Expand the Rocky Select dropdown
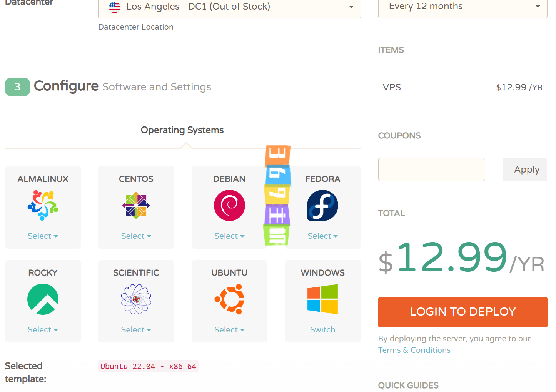 pyautogui.click(x=43, y=330)
